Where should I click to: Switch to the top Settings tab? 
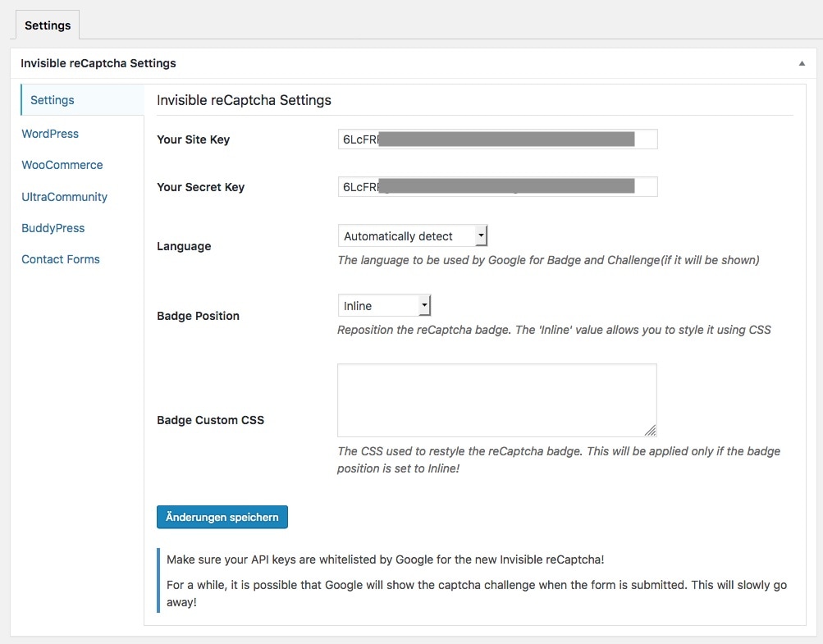coord(48,25)
